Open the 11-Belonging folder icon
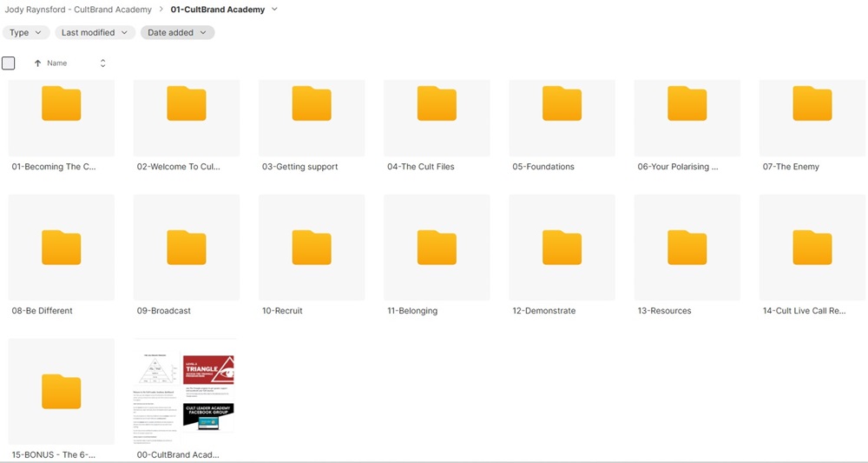 tap(437, 248)
